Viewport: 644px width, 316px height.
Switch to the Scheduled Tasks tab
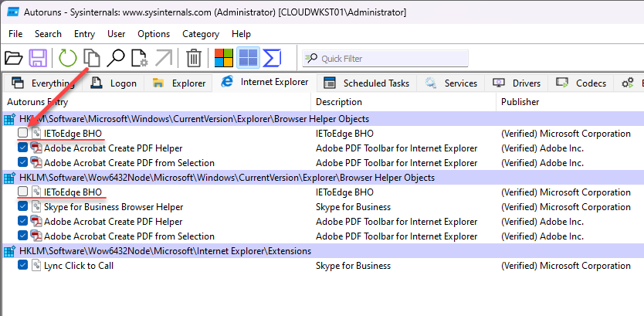click(x=367, y=83)
